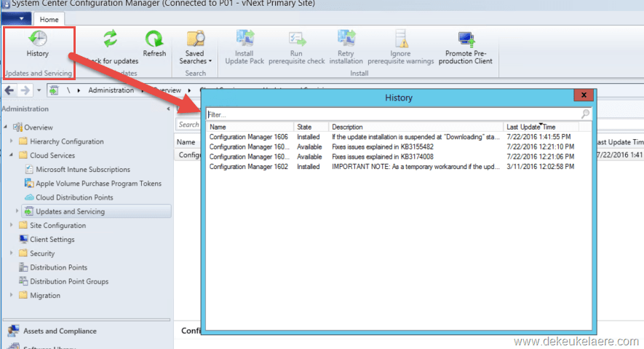Select the Security folder

point(36,254)
